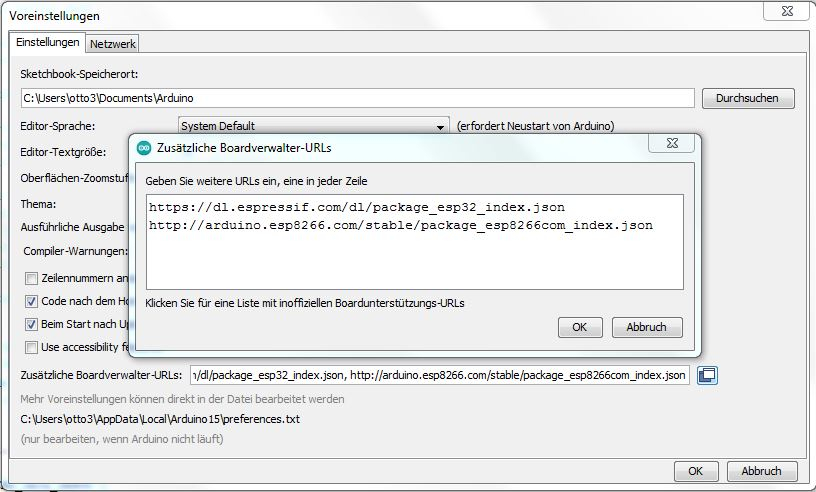Viewport: 816px width, 492px height.
Task: Close the Zusätzliche Boardverwalter-URLs dialog
Action: click(672, 146)
